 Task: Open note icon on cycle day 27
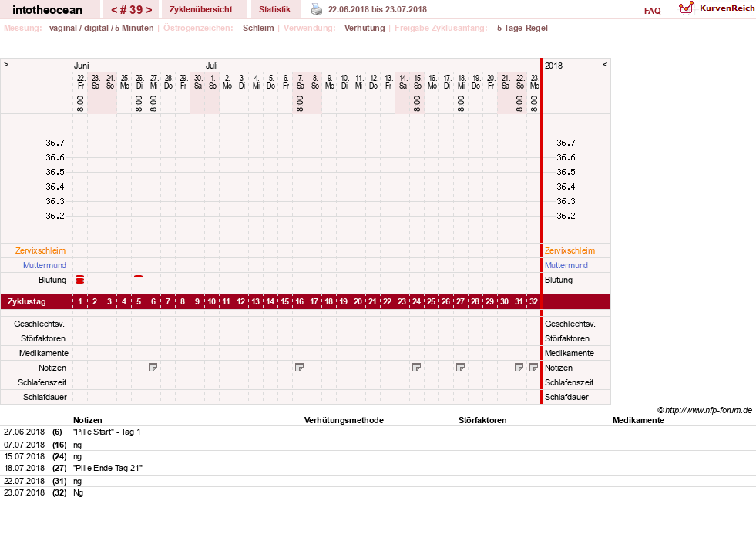click(460, 368)
